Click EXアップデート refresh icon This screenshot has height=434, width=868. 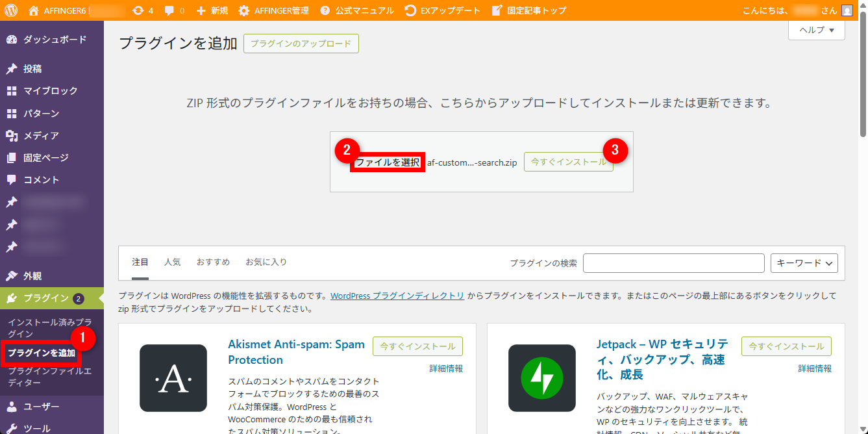(x=410, y=10)
